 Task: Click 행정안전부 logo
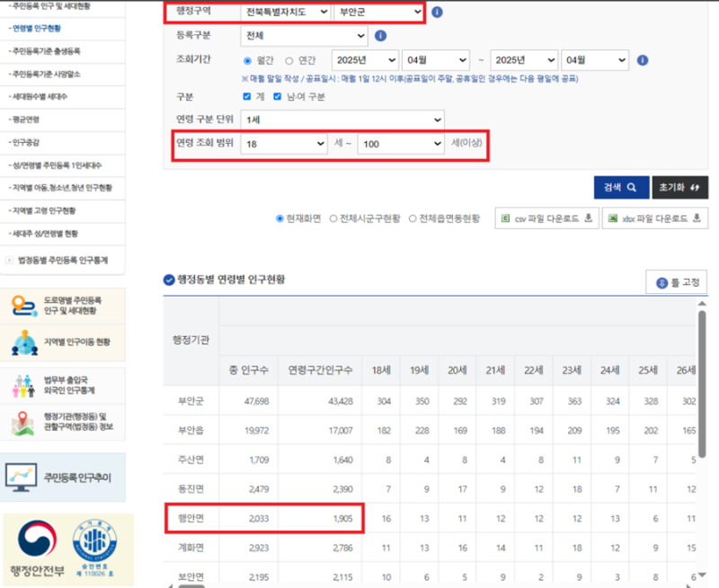coord(37,548)
